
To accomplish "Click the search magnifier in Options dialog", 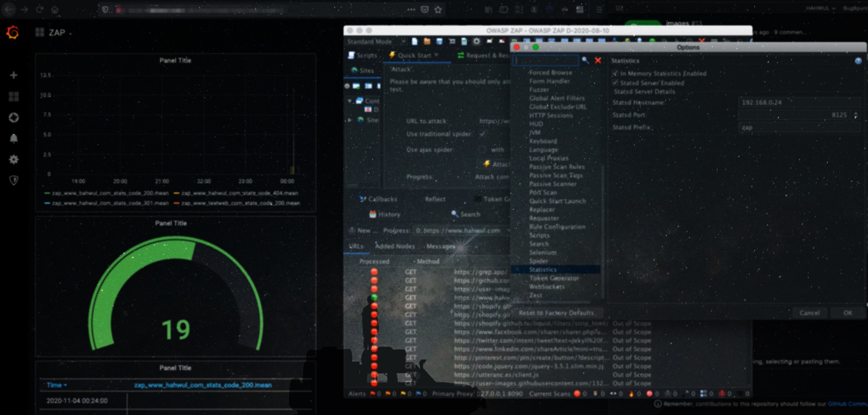I will click(x=585, y=60).
